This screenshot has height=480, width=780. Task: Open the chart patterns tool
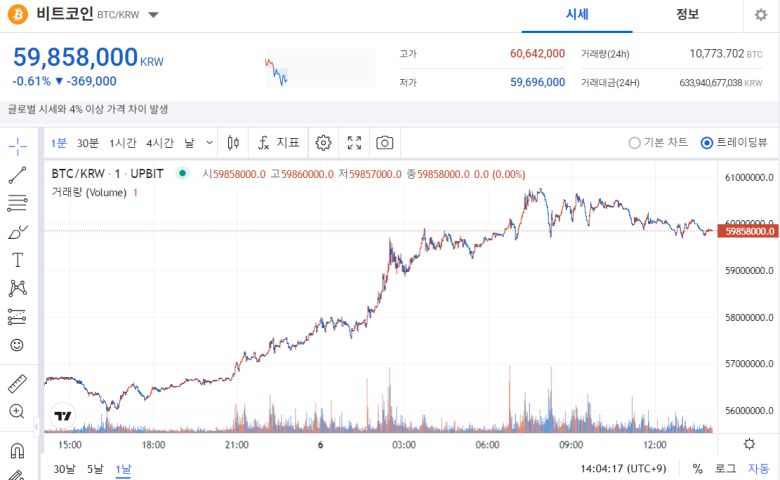pyautogui.click(x=17, y=288)
